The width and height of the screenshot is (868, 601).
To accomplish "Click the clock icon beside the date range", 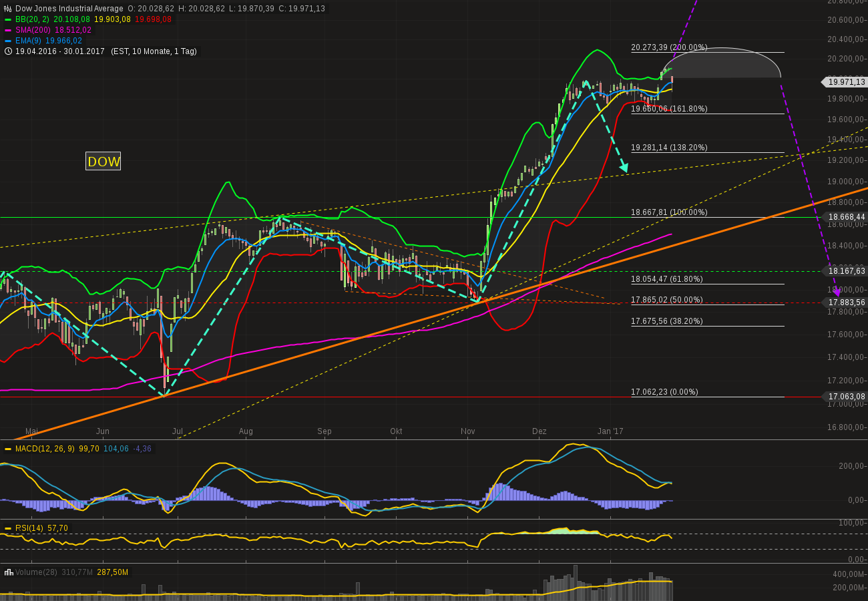I will [8, 51].
